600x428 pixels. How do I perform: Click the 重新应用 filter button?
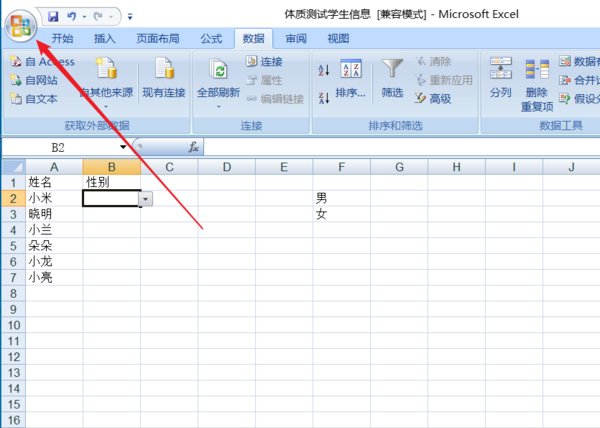coord(444,80)
